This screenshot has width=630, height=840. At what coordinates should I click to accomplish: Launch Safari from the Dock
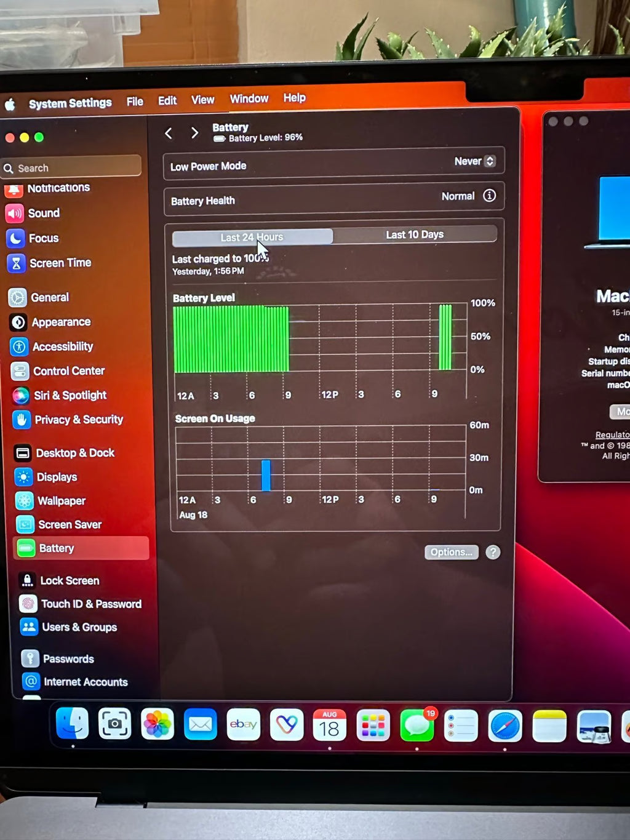click(505, 725)
